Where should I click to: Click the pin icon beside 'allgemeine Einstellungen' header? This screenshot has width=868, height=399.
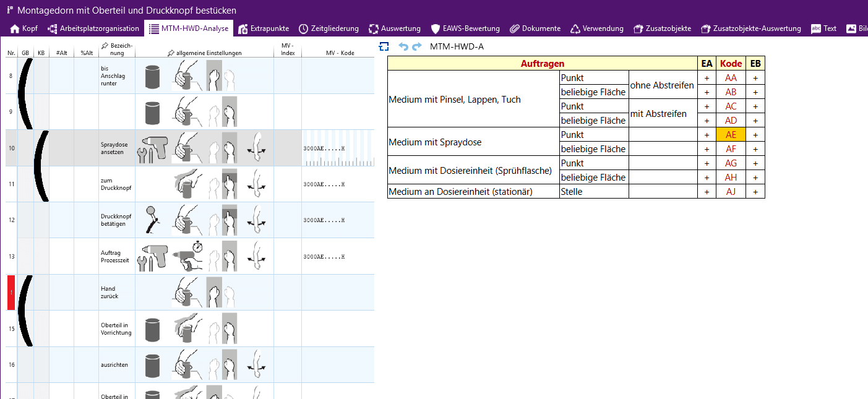pyautogui.click(x=171, y=53)
